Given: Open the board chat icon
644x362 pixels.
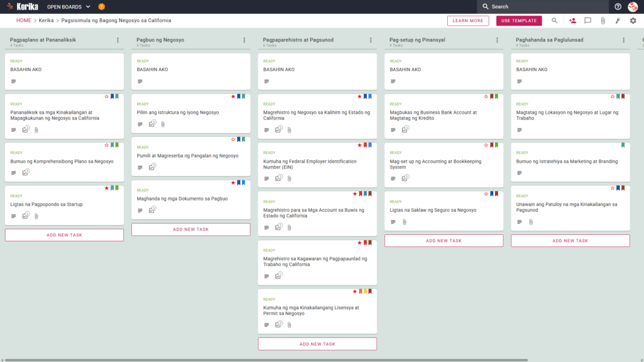Looking at the screenshot, I should [x=588, y=21].
